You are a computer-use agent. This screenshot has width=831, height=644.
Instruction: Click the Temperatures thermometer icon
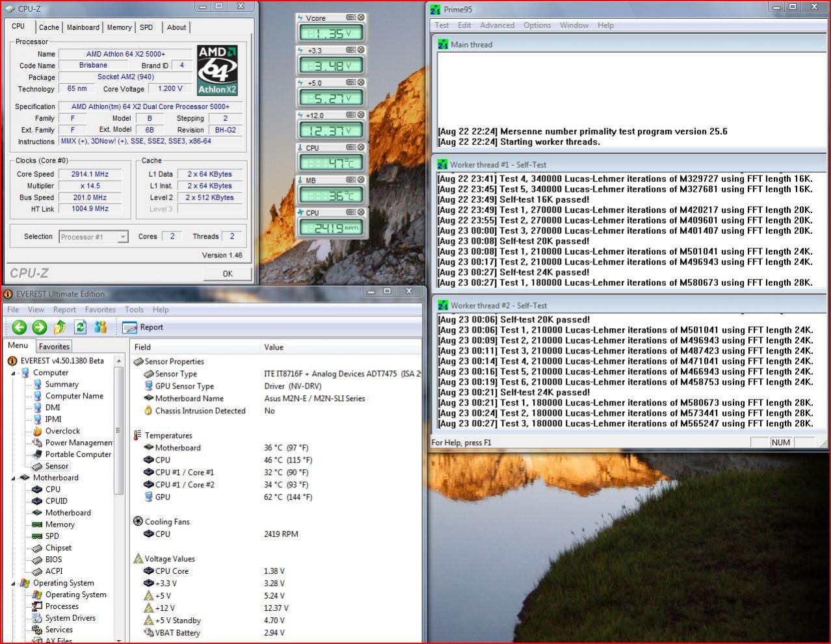[138, 435]
